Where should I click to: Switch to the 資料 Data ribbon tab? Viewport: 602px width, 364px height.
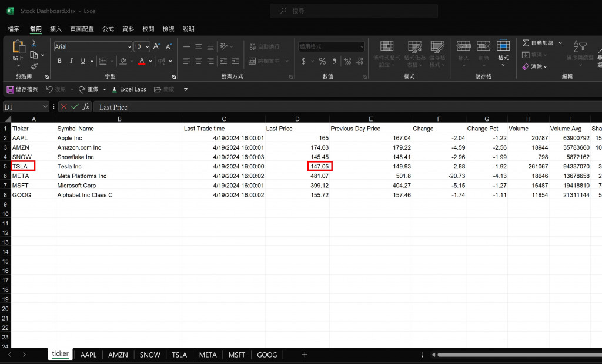coord(128,29)
